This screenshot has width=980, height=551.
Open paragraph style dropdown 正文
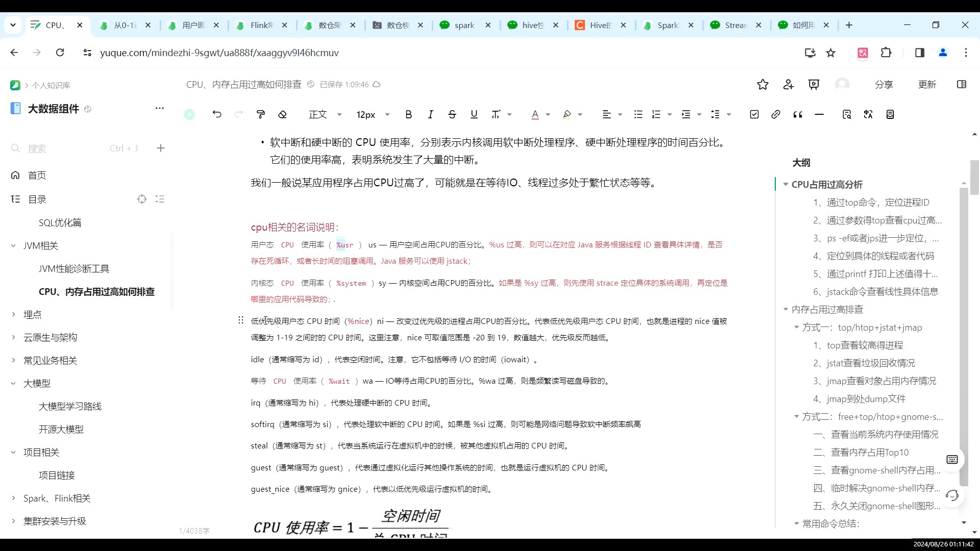325,114
